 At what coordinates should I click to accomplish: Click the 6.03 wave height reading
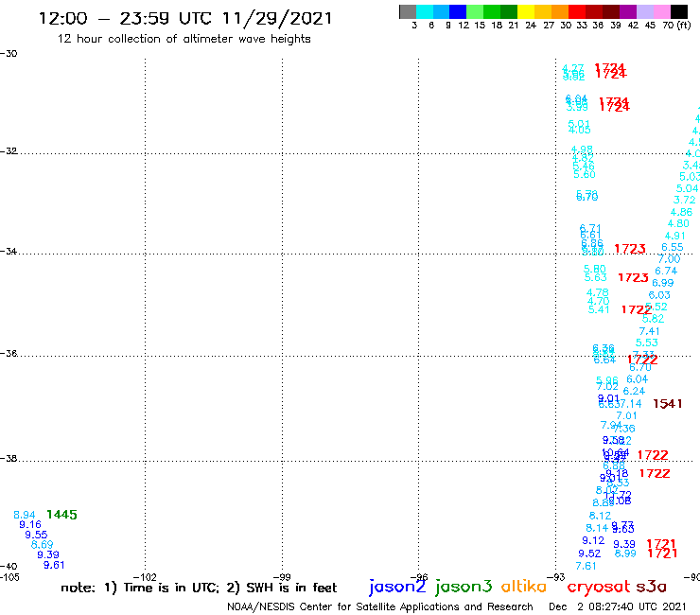[x=659, y=295]
